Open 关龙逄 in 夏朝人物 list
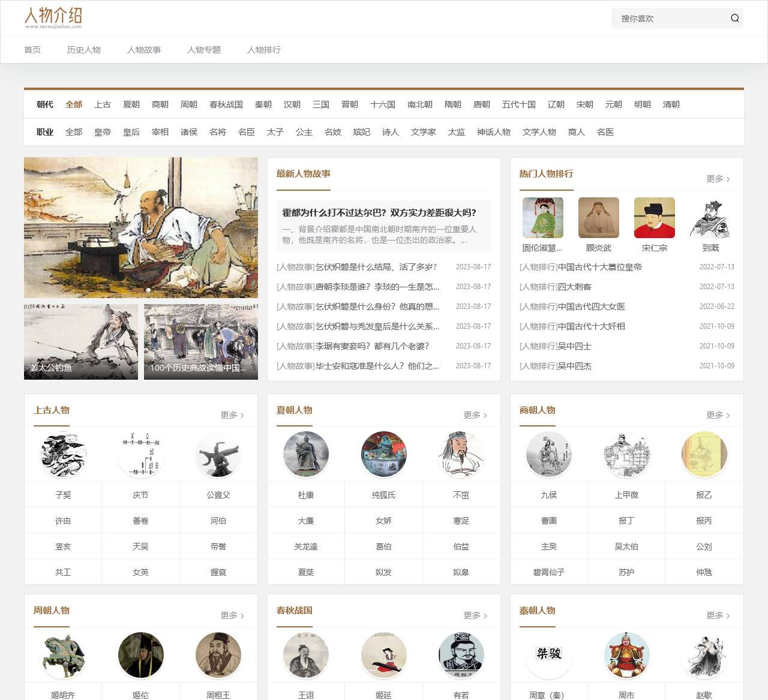Image resolution: width=768 pixels, height=700 pixels. [306, 546]
